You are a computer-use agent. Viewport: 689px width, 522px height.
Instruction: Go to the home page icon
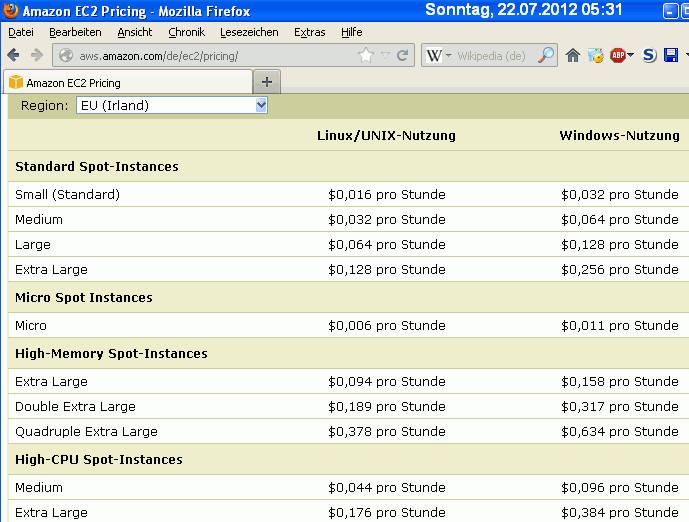coord(573,56)
